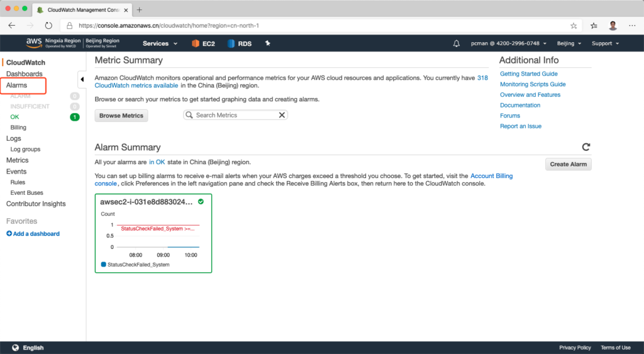This screenshot has height=354, width=644.
Task: Open the notifications bell icon
Action: click(457, 43)
